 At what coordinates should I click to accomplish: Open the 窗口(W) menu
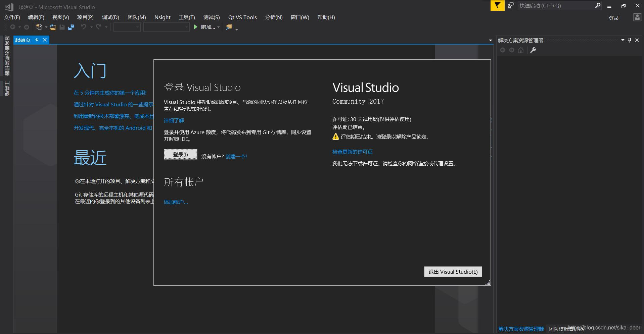coord(300,17)
